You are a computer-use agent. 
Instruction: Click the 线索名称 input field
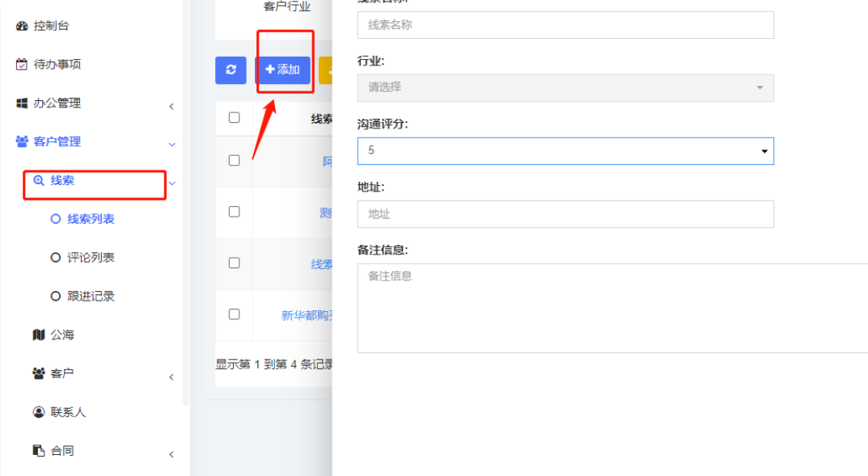point(565,25)
